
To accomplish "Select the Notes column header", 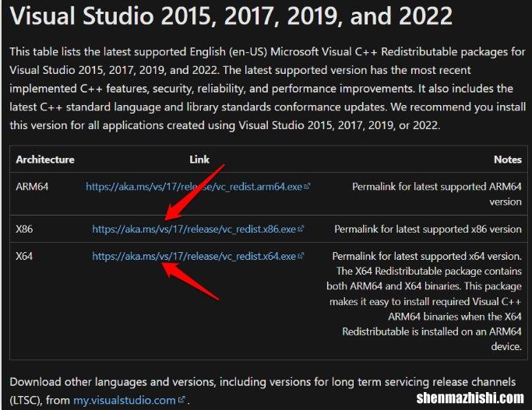I will [508, 159].
